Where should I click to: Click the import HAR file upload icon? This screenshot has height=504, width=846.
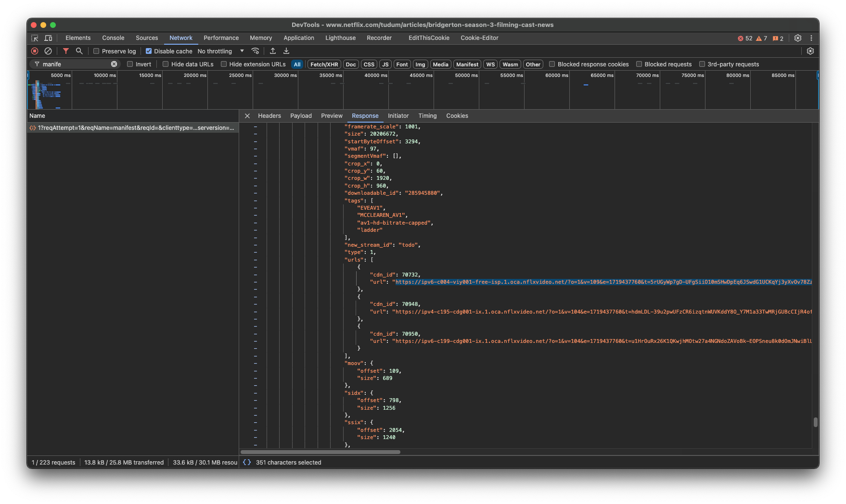[273, 51]
